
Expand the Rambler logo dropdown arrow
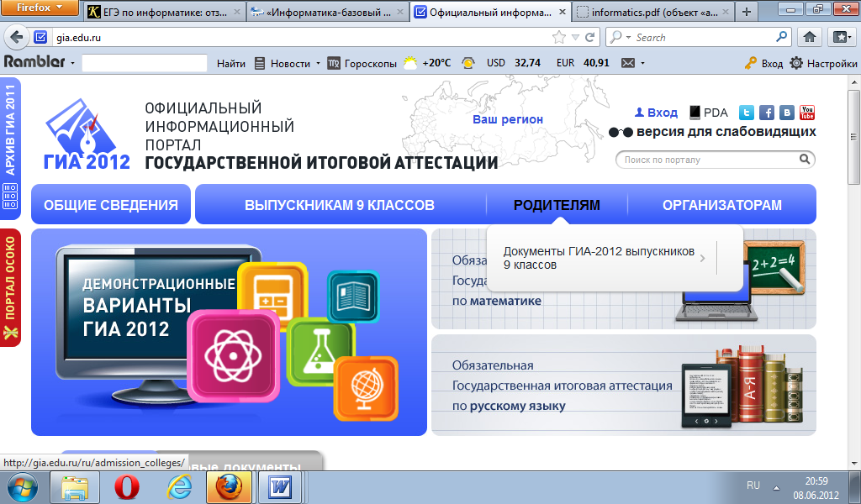tap(72, 64)
